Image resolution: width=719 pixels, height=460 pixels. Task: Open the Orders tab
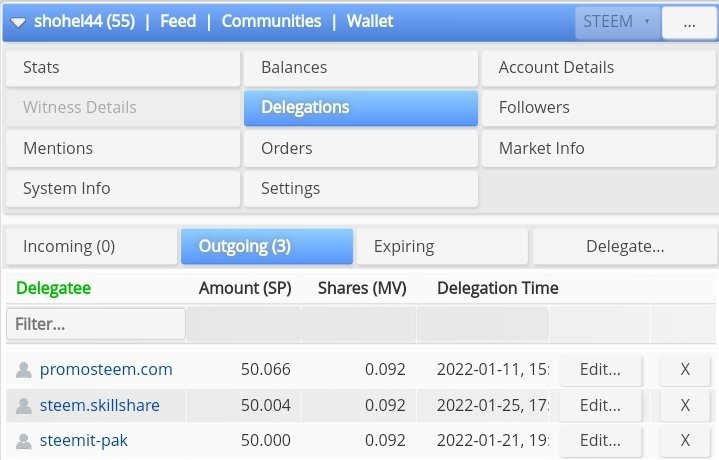coord(361,149)
